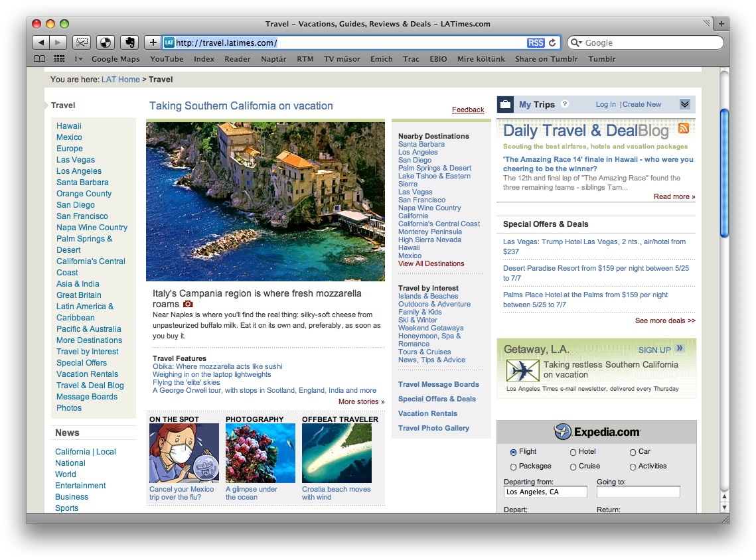Click the My Trips suitcase icon
Image resolution: width=756 pixels, height=560 pixels.
point(505,104)
